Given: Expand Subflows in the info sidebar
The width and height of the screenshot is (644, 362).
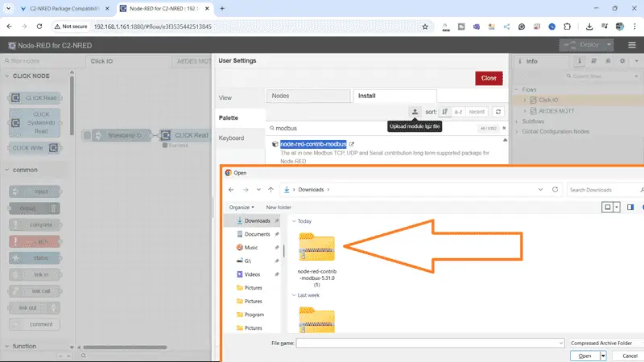Looking at the screenshot, I should [x=517, y=121].
